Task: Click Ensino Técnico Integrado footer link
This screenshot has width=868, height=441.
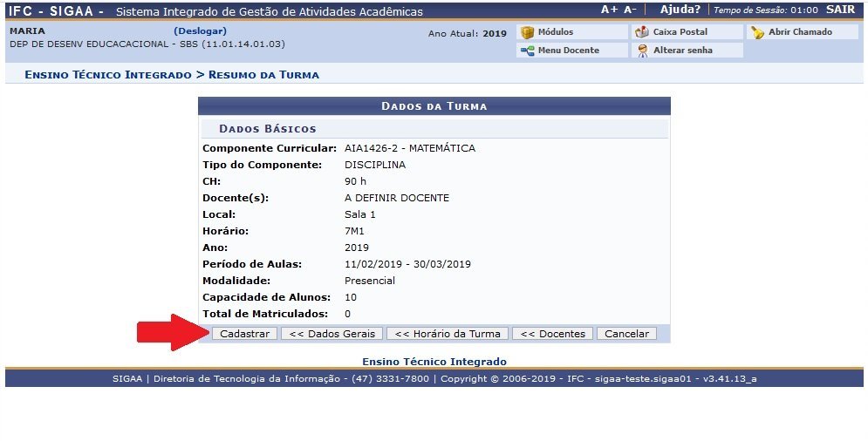Action: [434, 362]
